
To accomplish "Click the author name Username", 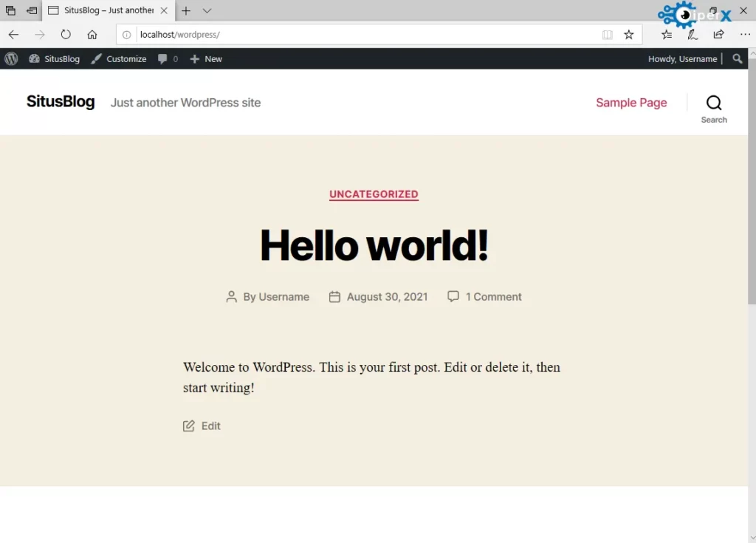I will pyautogui.click(x=283, y=297).
